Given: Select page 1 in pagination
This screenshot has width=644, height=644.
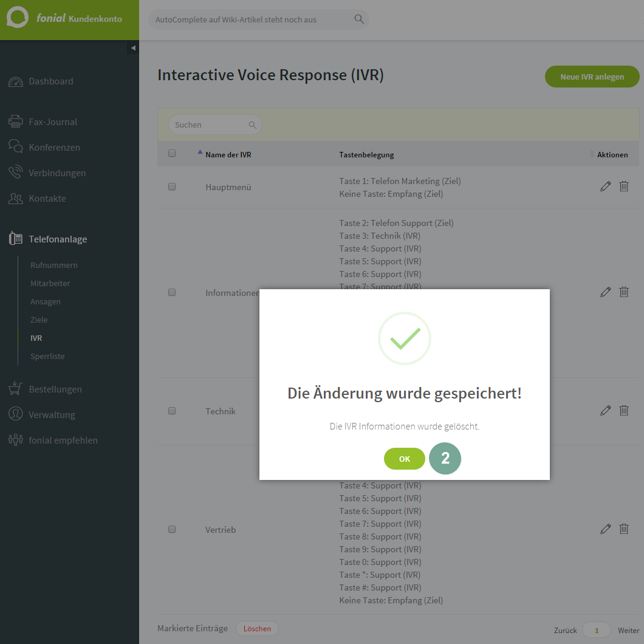Looking at the screenshot, I should coord(597,630).
